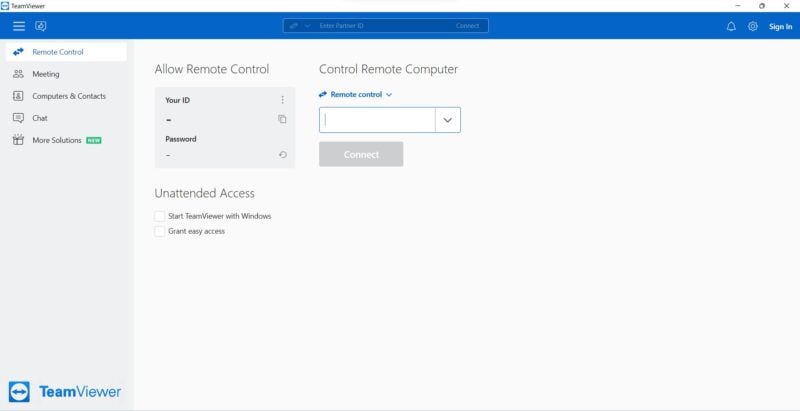
Task: Click the gray Connect button
Action: pos(361,154)
